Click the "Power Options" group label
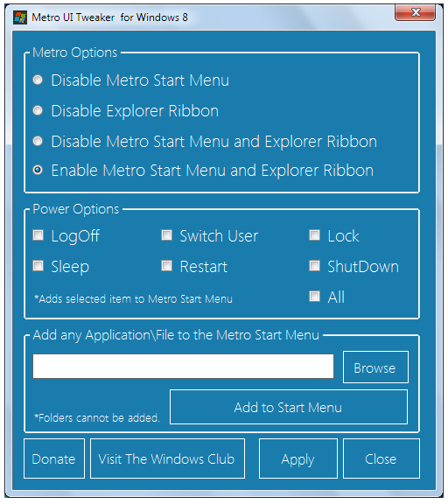Image resolution: width=448 pixels, height=504 pixels. pos(76,209)
